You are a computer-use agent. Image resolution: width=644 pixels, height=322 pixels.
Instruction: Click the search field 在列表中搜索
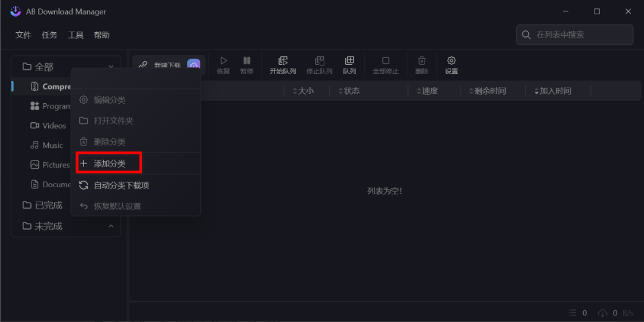point(575,35)
